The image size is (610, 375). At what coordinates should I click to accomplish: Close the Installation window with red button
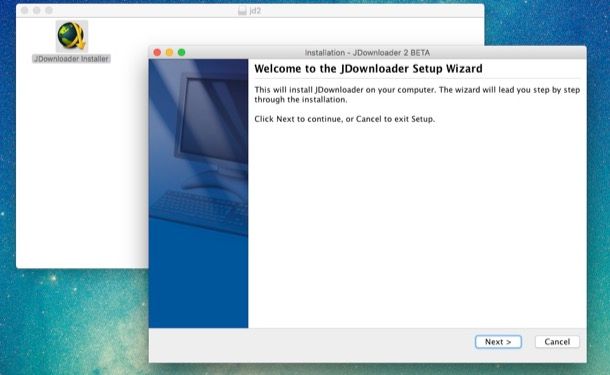[x=157, y=52]
